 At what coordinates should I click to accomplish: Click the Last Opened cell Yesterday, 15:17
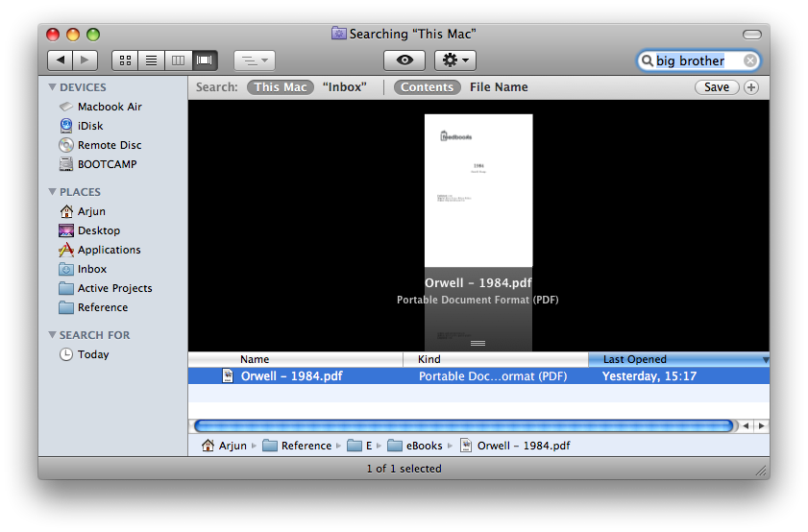coord(649,376)
